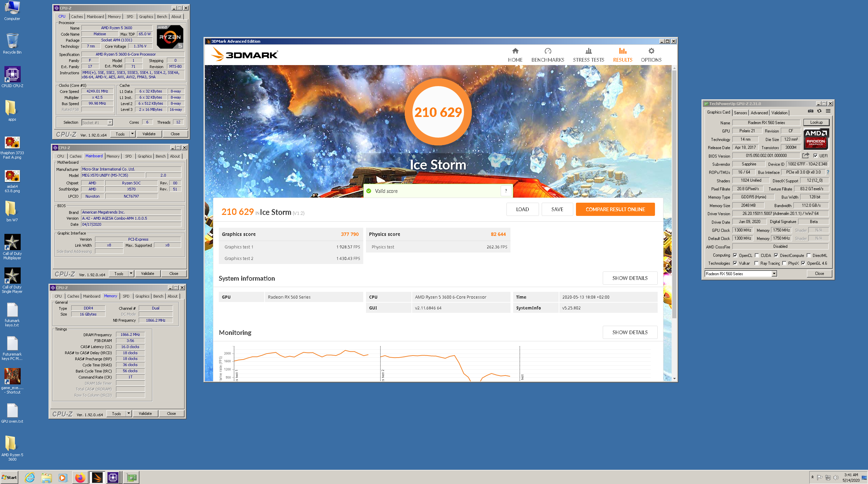Open apps folder on desktop
868x484 pixels.
point(12,110)
